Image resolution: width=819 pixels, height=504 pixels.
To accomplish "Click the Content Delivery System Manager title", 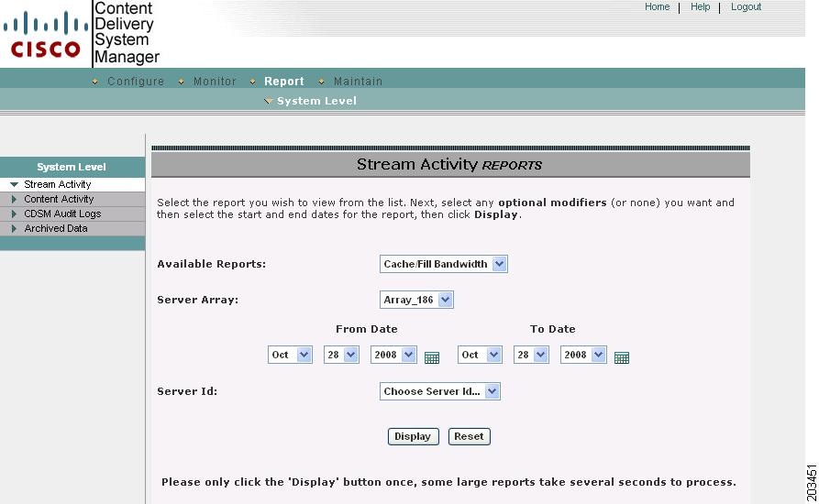I will pos(127,32).
